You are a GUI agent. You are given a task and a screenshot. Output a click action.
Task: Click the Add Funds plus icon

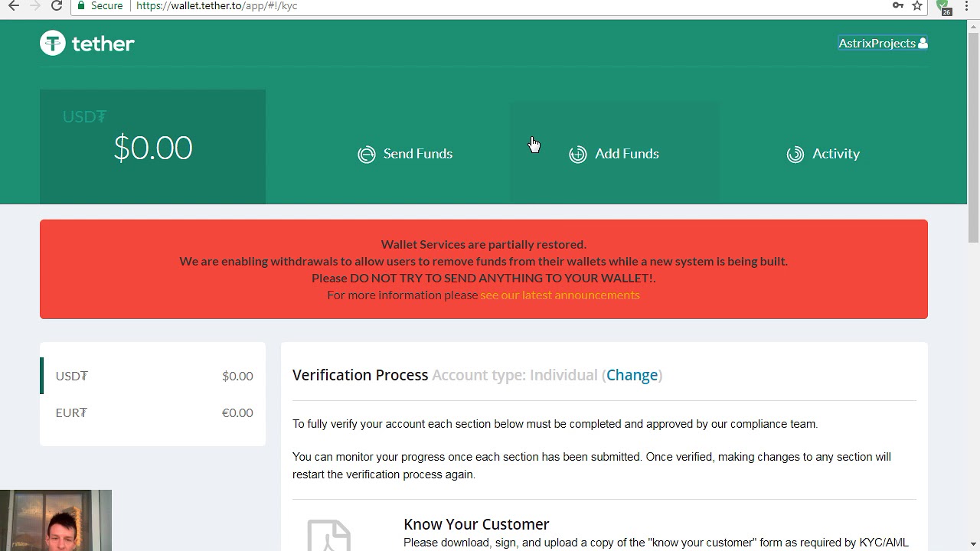pyautogui.click(x=578, y=155)
